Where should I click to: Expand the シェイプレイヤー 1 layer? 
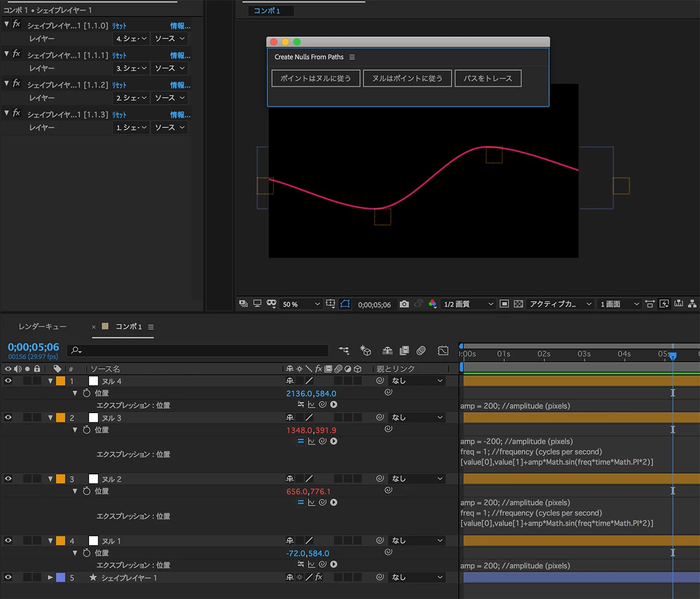(x=50, y=578)
